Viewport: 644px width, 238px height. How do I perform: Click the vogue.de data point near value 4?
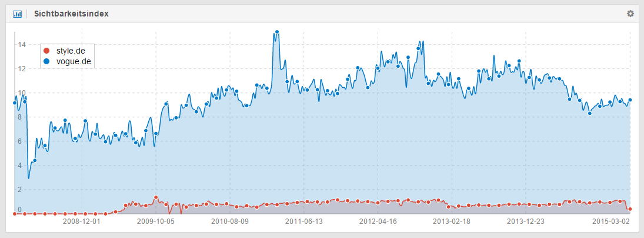tap(35, 160)
